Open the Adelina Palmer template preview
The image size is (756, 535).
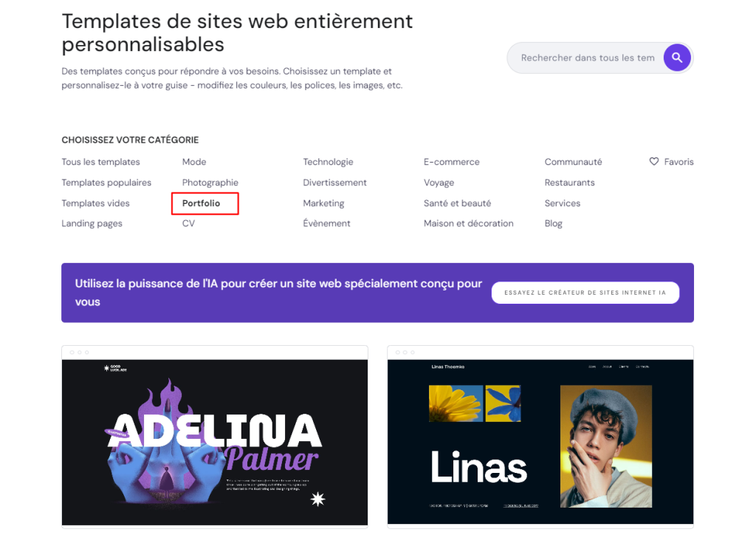click(214, 442)
